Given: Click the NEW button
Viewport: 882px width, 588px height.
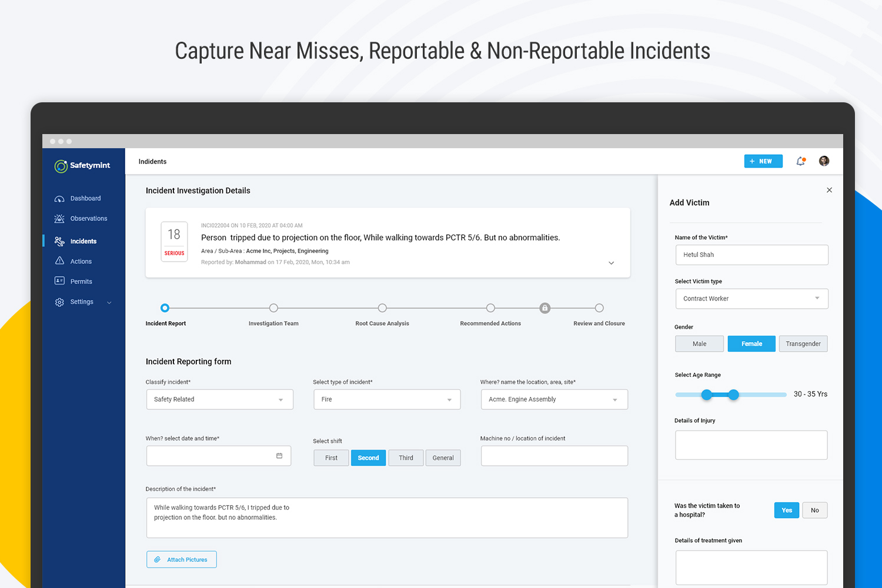Looking at the screenshot, I should click(x=763, y=161).
